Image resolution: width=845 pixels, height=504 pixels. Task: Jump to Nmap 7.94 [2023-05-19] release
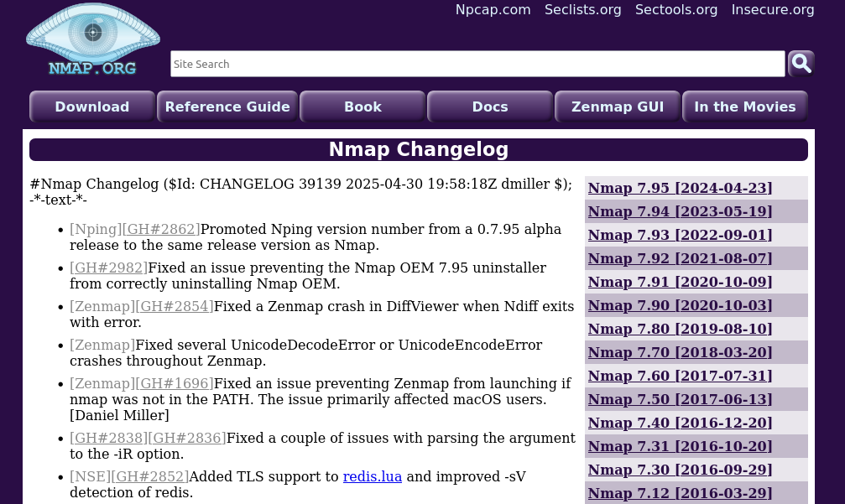pos(680,211)
